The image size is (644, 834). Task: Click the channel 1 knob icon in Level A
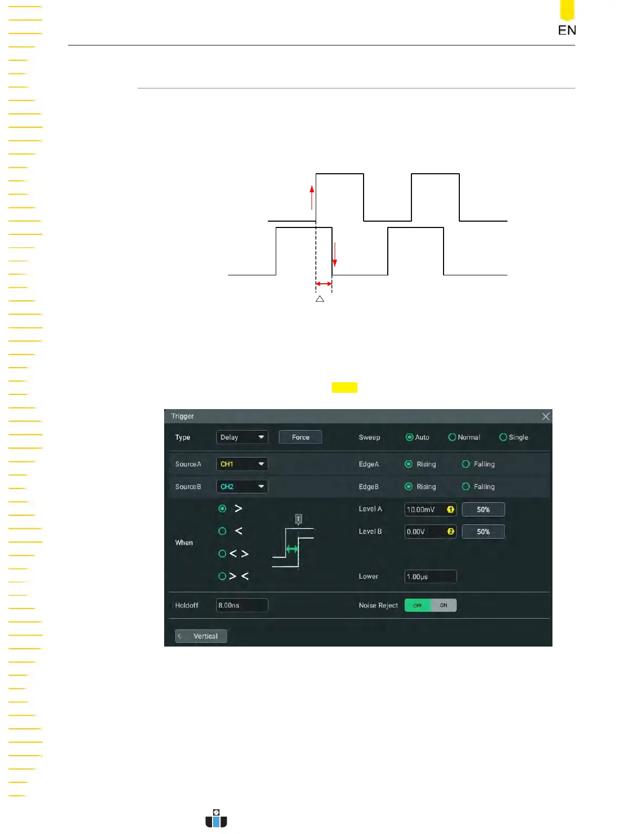[450, 509]
